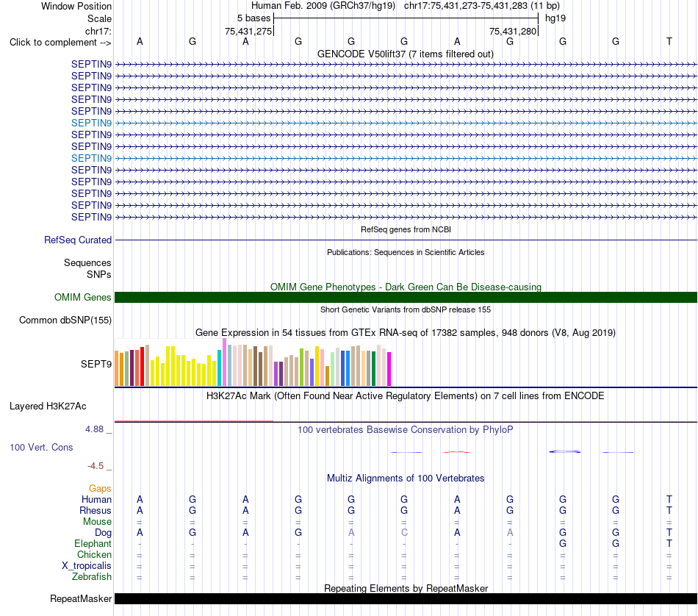
Task: Click 'RefSeq genes from NCBI' track title
Action: [x=406, y=229]
